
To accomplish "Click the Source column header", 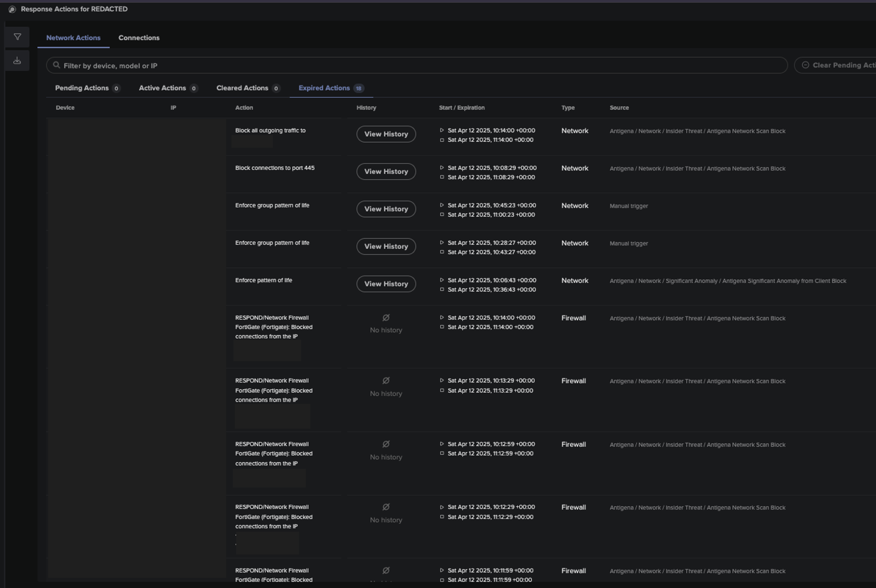I will tap(619, 107).
